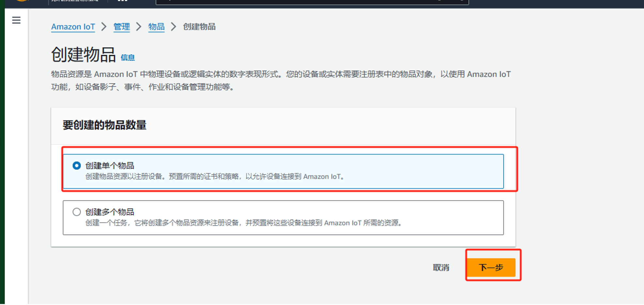The image size is (644, 305).
Task: Click the 创建物品 page title
Action: [84, 54]
